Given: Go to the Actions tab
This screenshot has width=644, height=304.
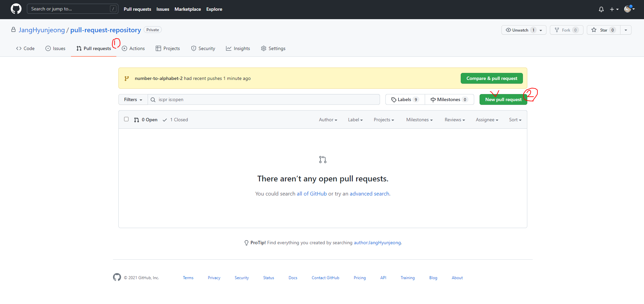Looking at the screenshot, I should coord(134,48).
